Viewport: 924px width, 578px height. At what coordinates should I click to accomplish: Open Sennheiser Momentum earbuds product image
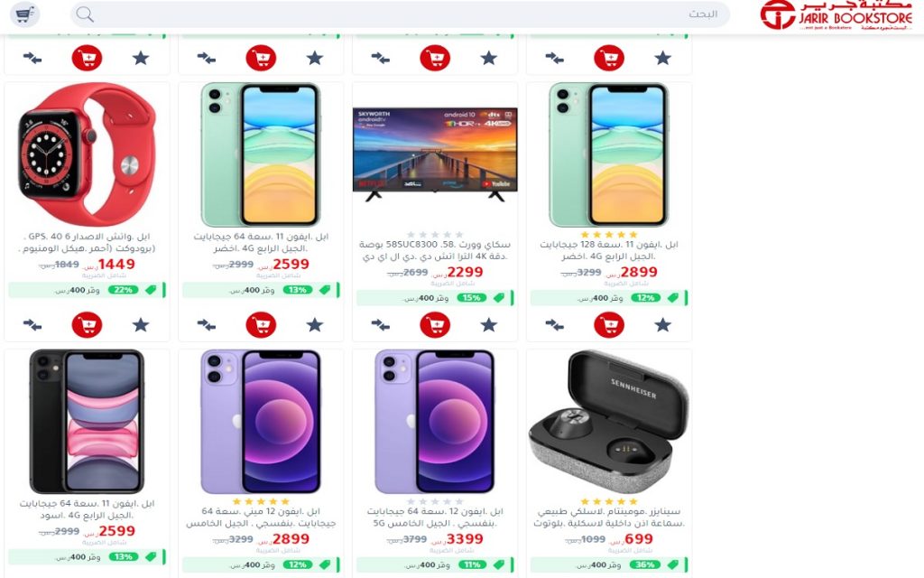pyautogui.click(x=609, y=422)
